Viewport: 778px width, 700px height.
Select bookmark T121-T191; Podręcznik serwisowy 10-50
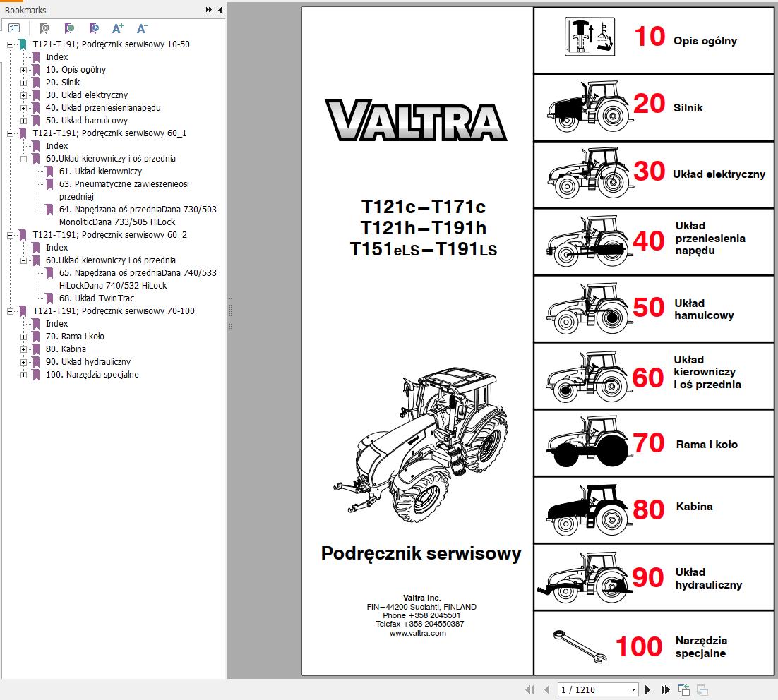click(x=111, y=44)
